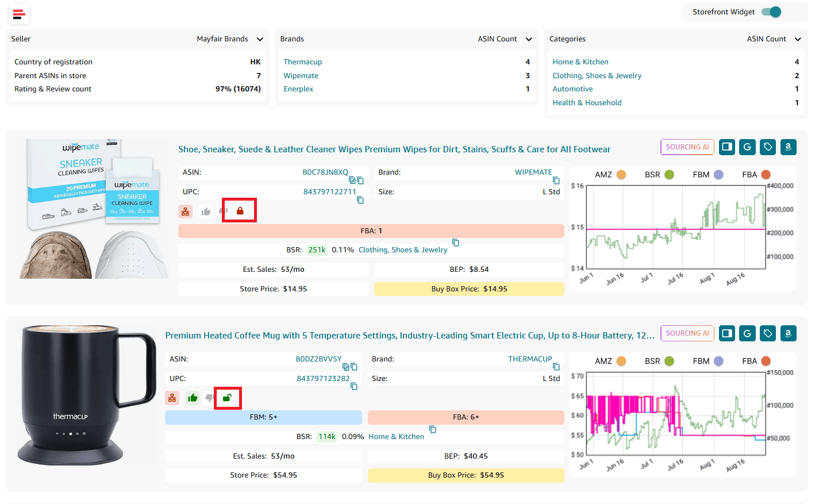Screen dimensions: 819x504
Task: Click the Google search icon for the heated mug
Action: [x=747, y=333]
